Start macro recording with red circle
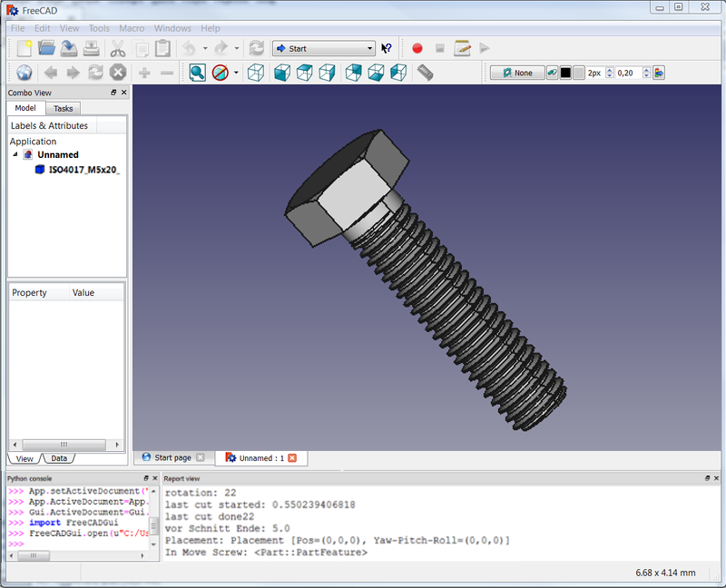This screenshot has width=726, height=588. [x=417, y=48]
